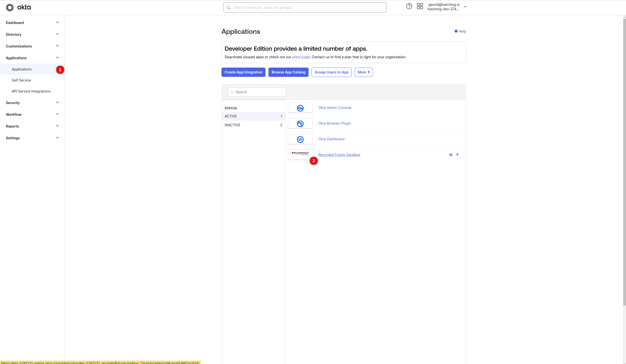Open API Service Integrations menu item

pyautogui.click(x=31, y=91)
